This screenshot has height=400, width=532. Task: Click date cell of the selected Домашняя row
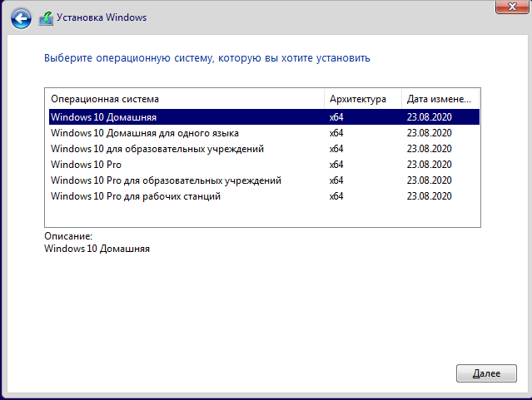[x=430, y=117]
